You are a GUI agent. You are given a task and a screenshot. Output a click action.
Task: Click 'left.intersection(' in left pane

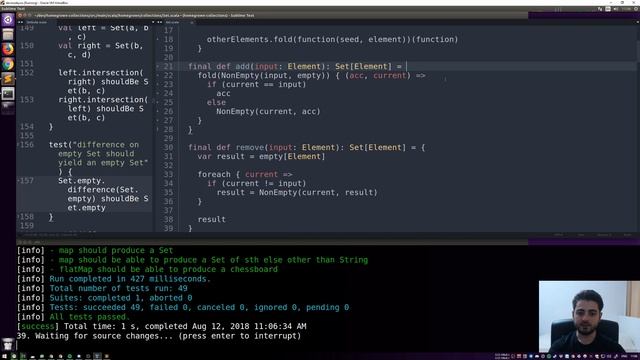click(x=100, y=73)
